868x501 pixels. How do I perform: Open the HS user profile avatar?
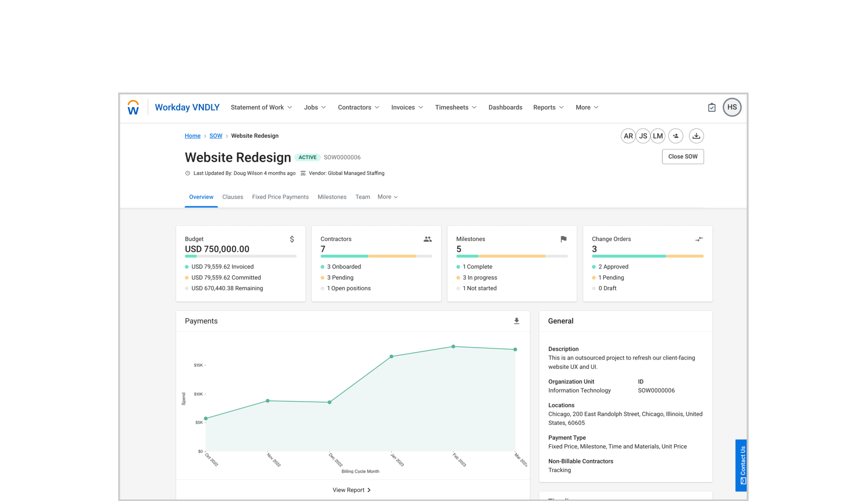coord(732,107)
